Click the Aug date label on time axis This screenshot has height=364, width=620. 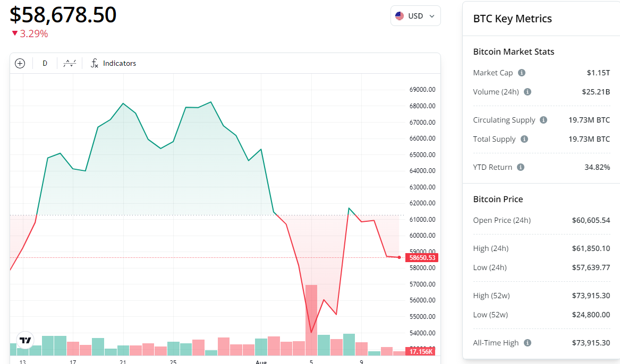click(x=261, y=361)
